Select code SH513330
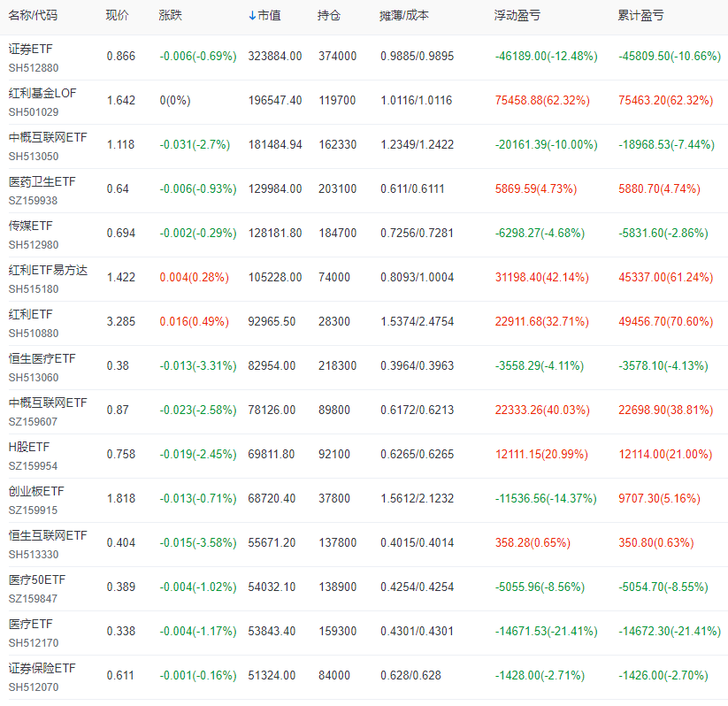Screen dimensions: 728x706 (x=34, y=555)
